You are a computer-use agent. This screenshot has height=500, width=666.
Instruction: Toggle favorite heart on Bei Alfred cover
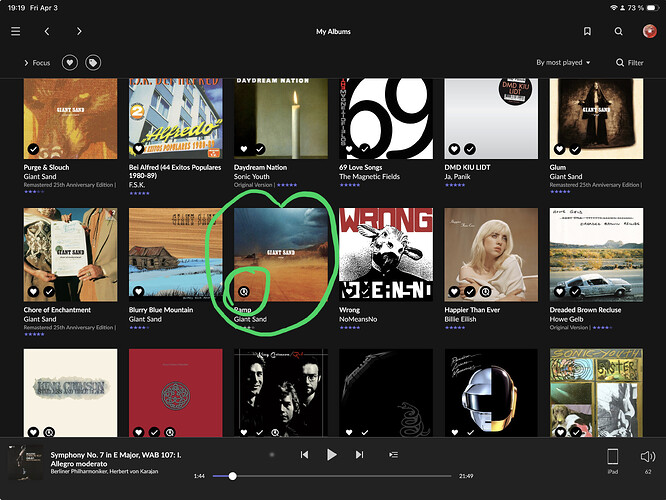coord(138,149)
